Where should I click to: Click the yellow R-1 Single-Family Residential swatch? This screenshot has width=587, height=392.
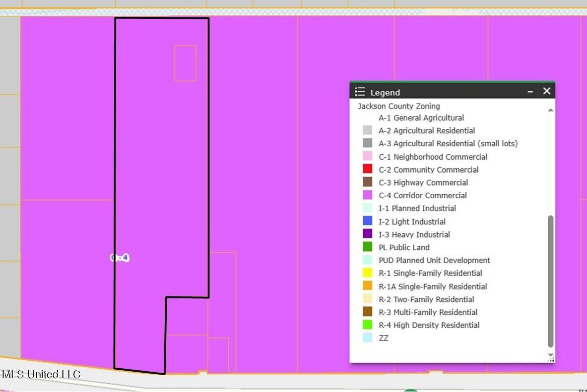coord(368,273)
